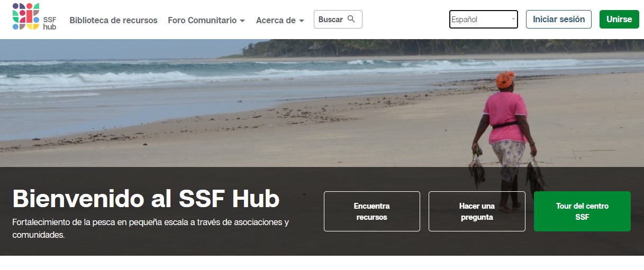The width and height of the screenshot is (644, 270).
Task: Open the Foro Comunitario menu
Action: 206,20
